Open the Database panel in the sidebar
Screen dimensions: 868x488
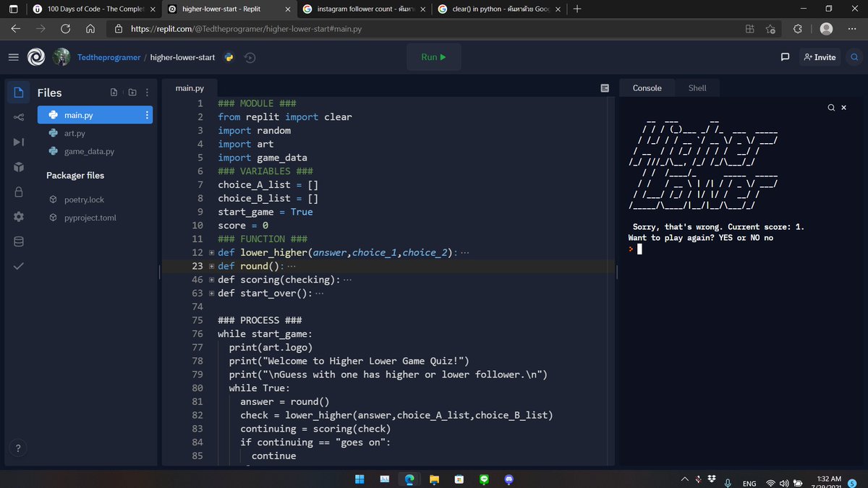pyautogui.click(x=18, y=241)
